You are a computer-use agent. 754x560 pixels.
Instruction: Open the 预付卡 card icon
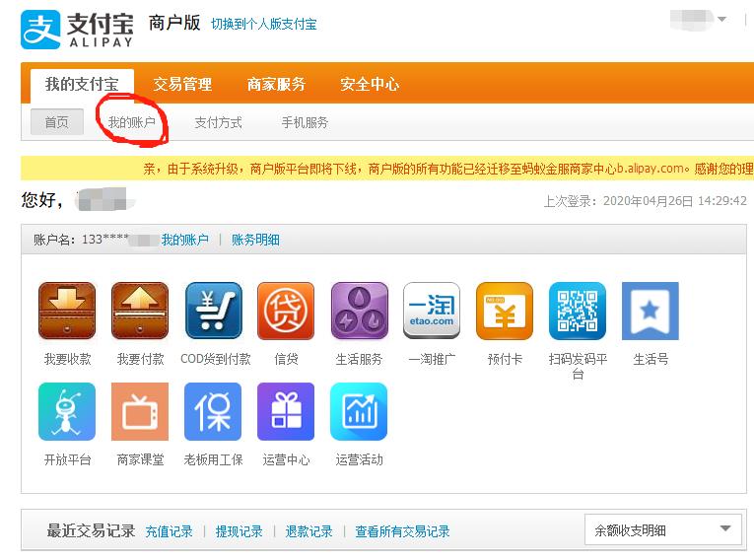click(x=505, y=311)
